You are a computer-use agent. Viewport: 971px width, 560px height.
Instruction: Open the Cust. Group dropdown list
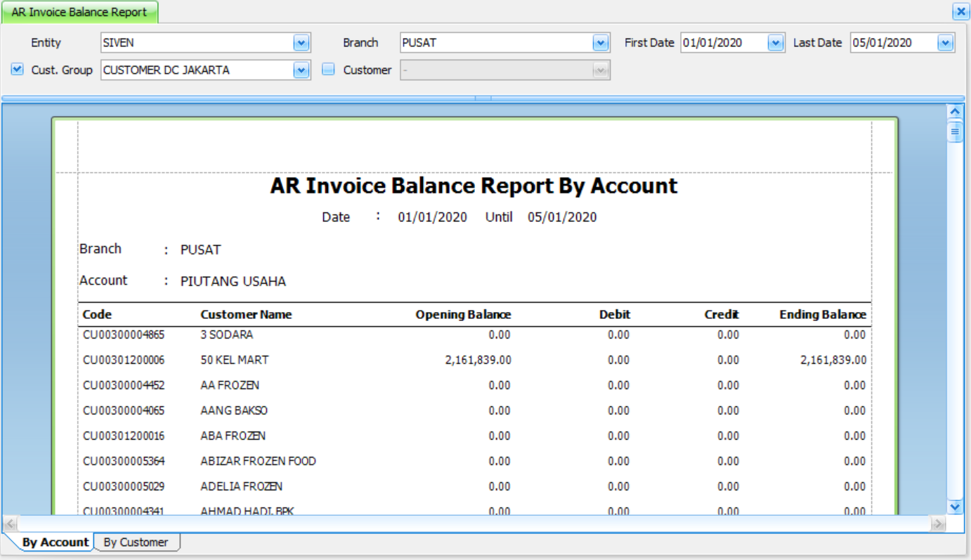click(x=301, y=70)
